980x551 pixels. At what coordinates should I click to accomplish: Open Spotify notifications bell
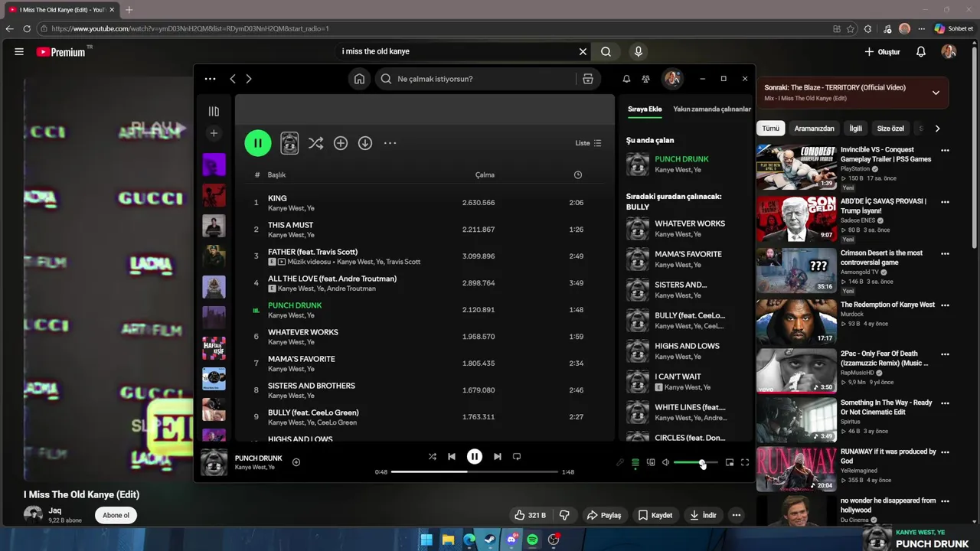[x=626, y=79]
